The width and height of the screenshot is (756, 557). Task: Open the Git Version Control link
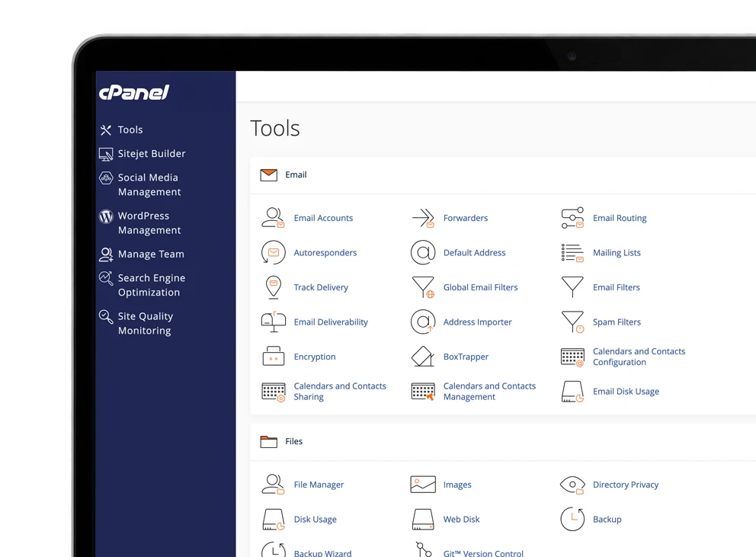coord(483,553)
